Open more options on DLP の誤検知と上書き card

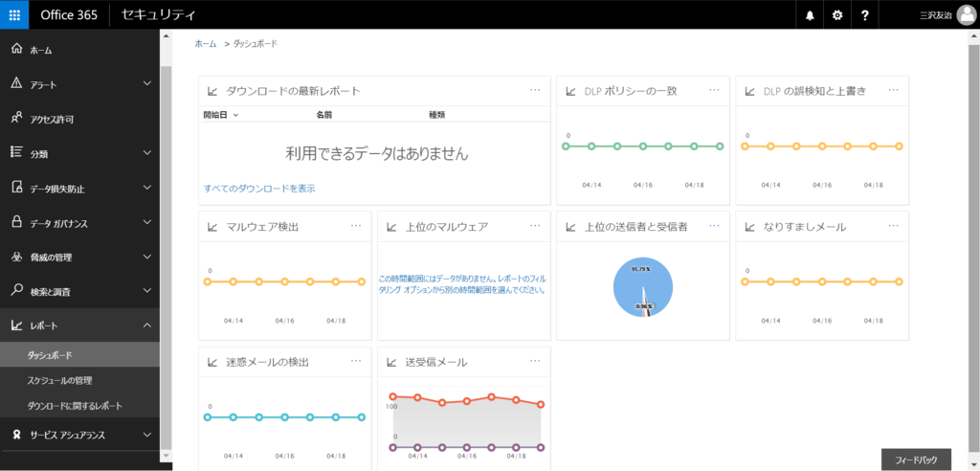click(894, 90)
